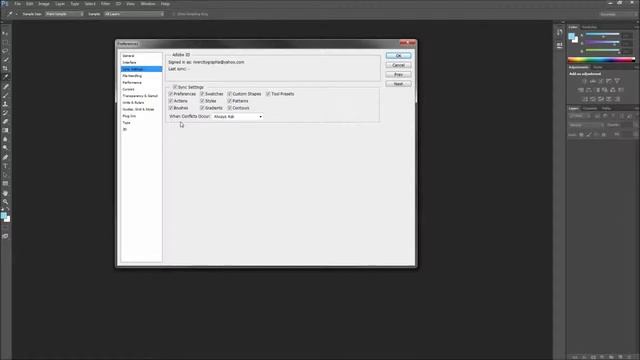This screenshot has width=640, height=360.
Task: Open the File menu
Action: coord(18,4)
